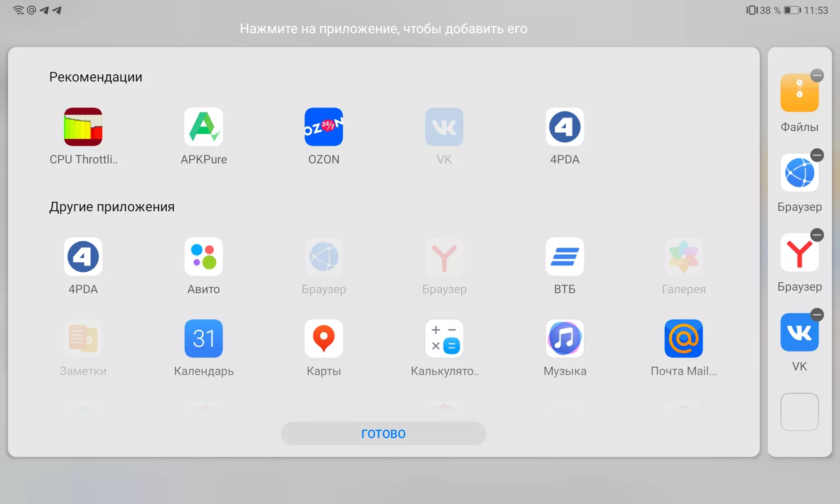Open Заметки app
Screen dimensions: 840x504
(83, 339)
